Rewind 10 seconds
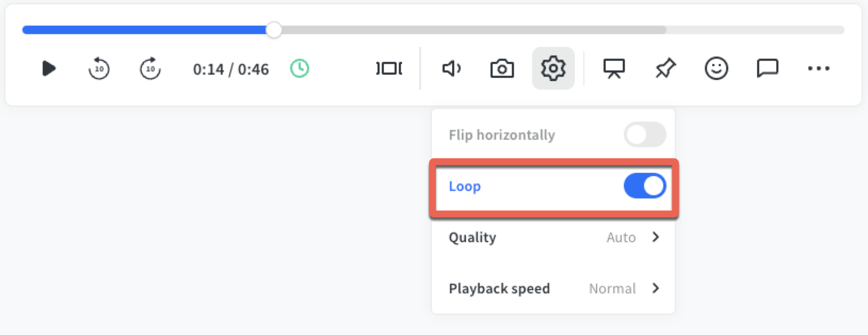Image resolution: width=868 pixels, height=335 pixels. (99, 69)
